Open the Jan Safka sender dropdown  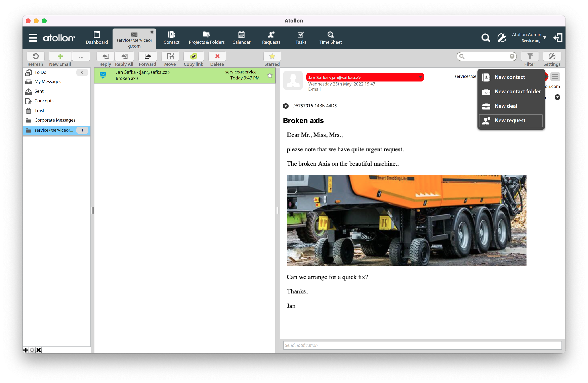point(420,77)
